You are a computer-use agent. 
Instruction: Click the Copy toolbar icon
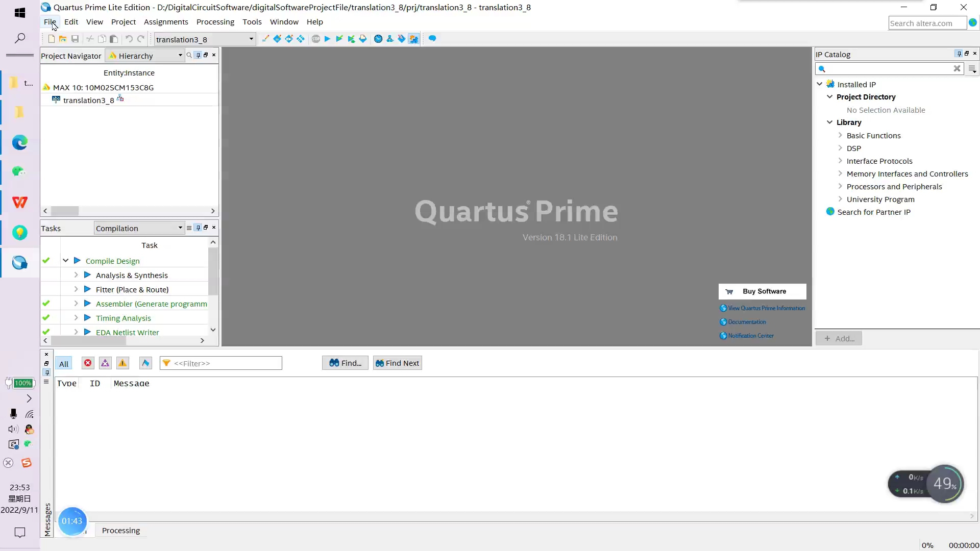(x=102, y=39)
